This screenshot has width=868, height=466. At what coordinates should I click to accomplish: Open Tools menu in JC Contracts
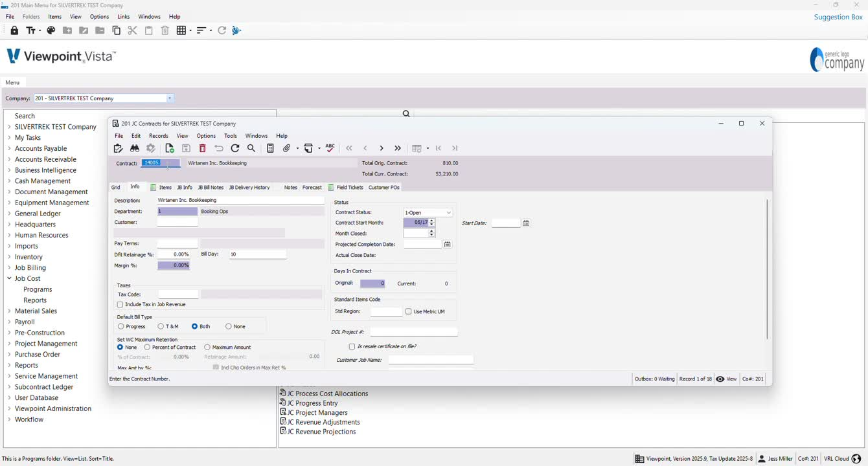click(231, 136)
